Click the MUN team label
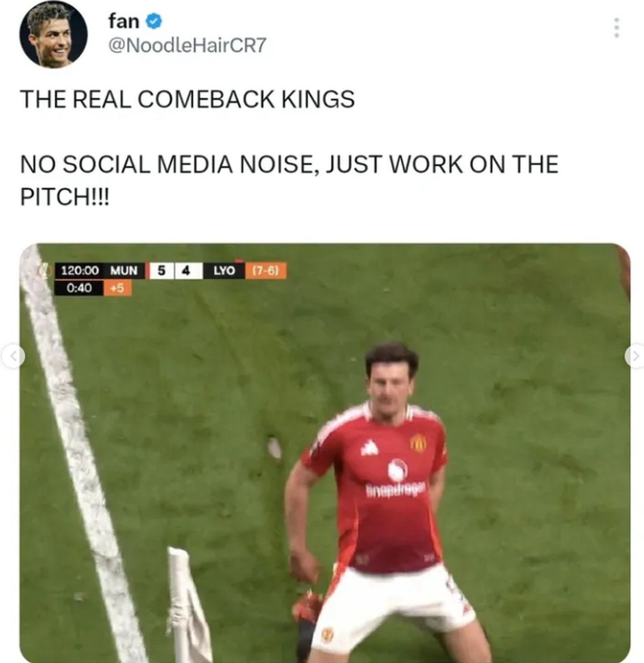 click(x=123, y=271)
